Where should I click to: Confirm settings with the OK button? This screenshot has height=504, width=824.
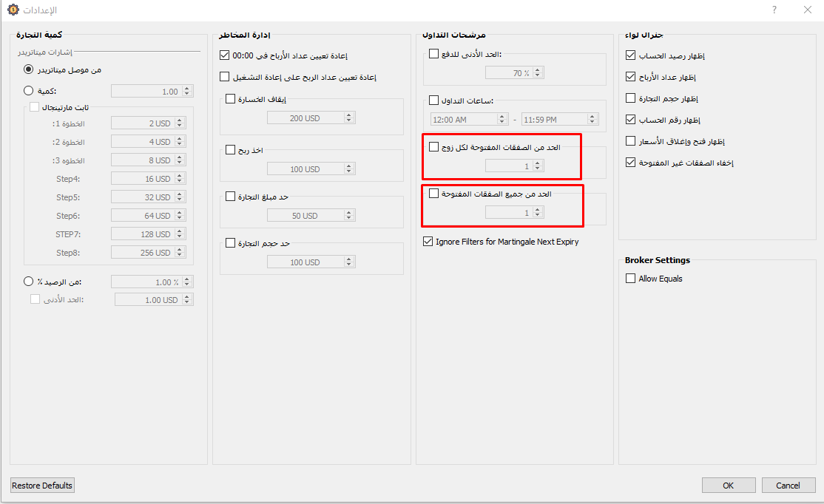[729, 486]
